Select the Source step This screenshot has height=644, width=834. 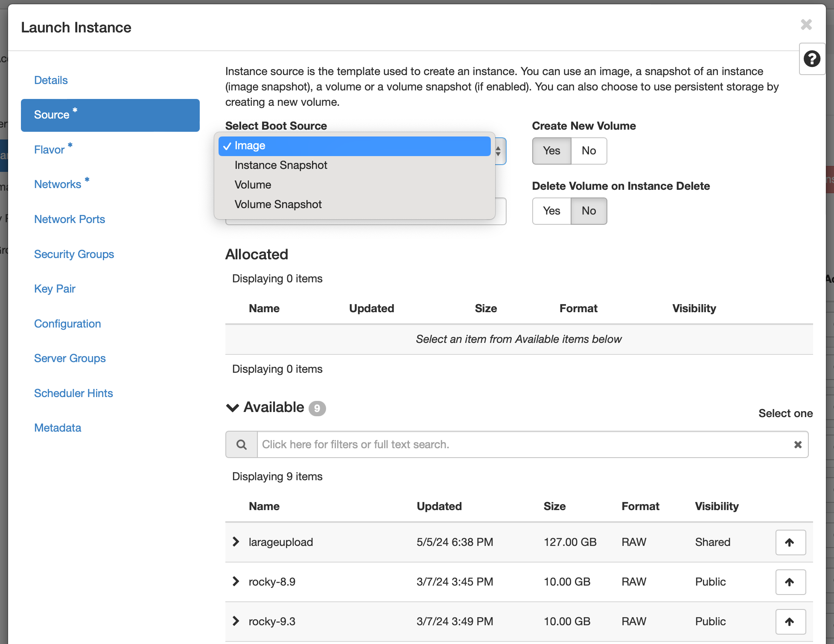point(110,115)
